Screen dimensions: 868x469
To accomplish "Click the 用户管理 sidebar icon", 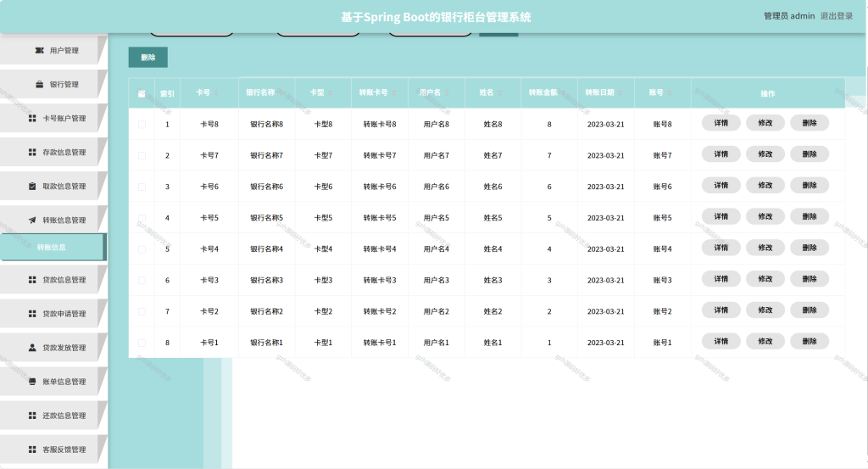I will (x=39, y=50).
